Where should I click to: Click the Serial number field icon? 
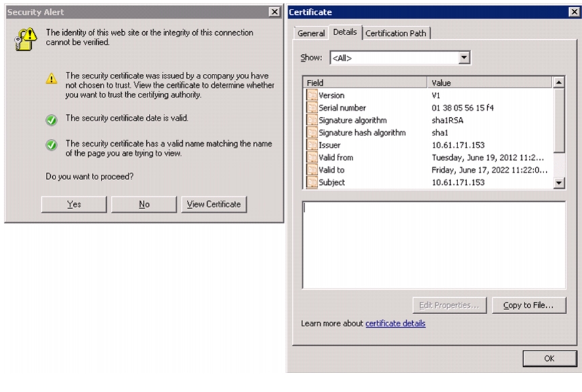point(312,108)
